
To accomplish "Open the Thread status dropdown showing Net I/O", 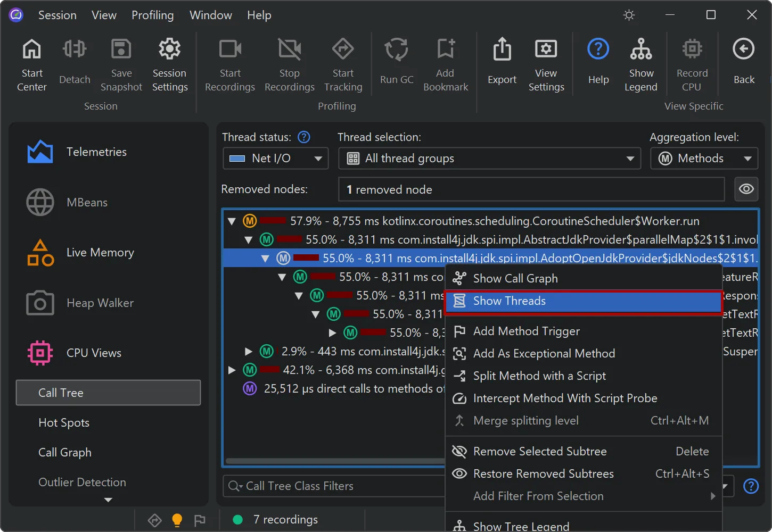I will pyautogui.click(x=275, y=158).
